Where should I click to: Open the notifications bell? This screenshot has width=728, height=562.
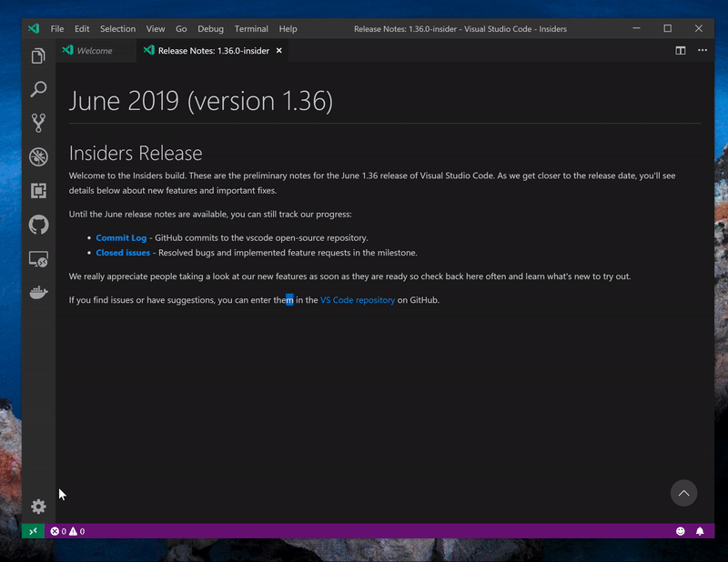pos(700,531)
